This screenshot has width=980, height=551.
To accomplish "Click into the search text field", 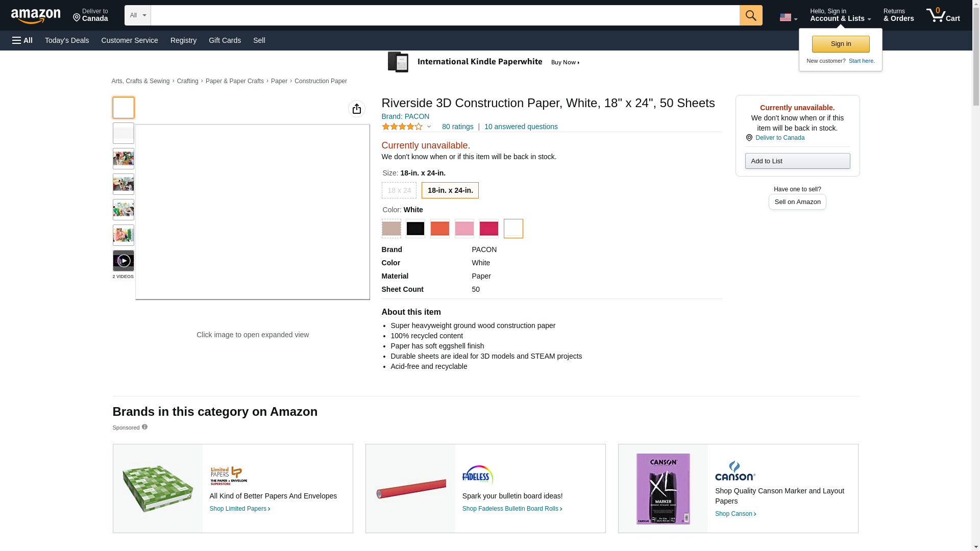I will click(x=445, y=15).
